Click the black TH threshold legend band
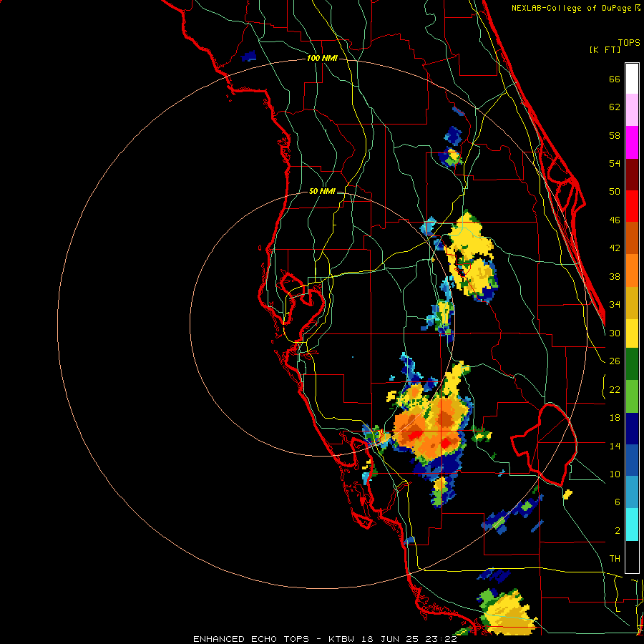 pos(632,557)
